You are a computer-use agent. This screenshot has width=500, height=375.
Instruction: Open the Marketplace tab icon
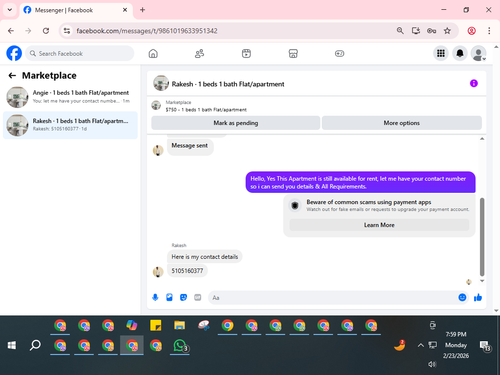click(x=293, y=53)
